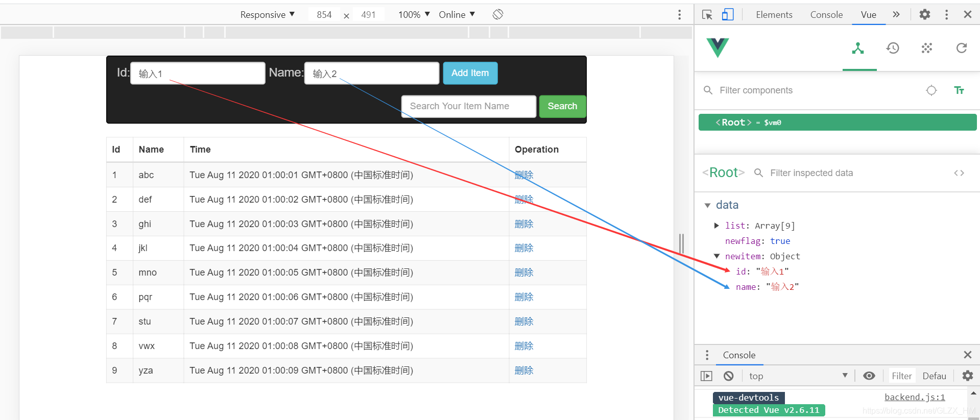
Task: Focus the console Filter field
Action: 902,376
